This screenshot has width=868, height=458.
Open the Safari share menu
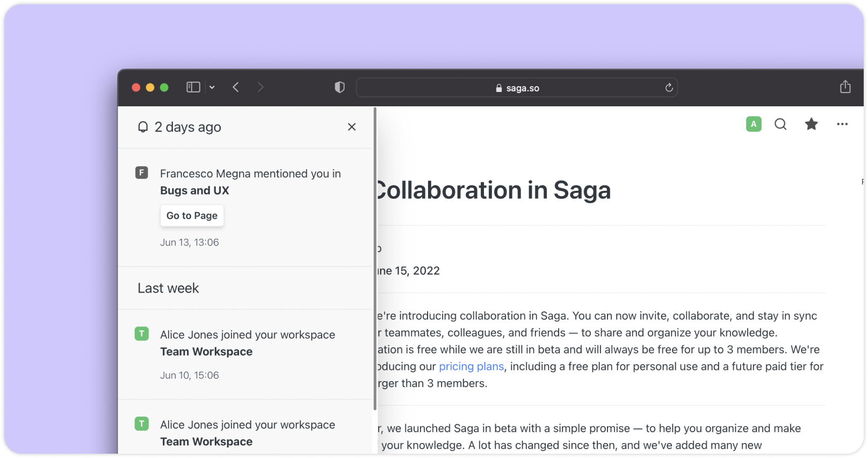pyautogui.click(x=845, y=87)
